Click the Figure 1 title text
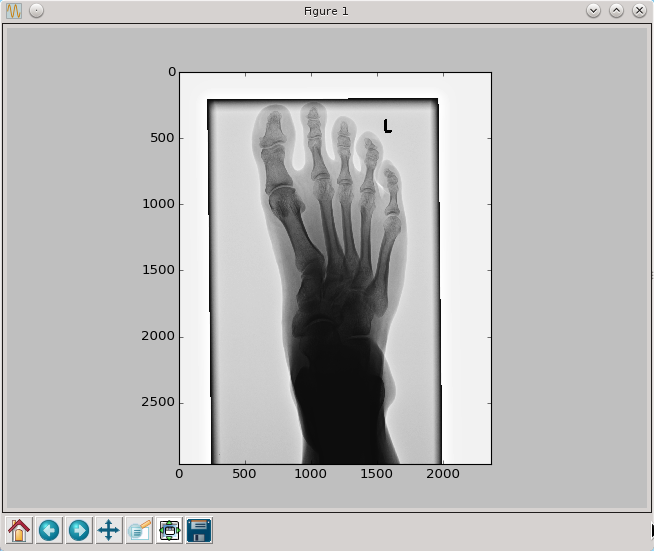The image size is (654, 551). [326, 11]
